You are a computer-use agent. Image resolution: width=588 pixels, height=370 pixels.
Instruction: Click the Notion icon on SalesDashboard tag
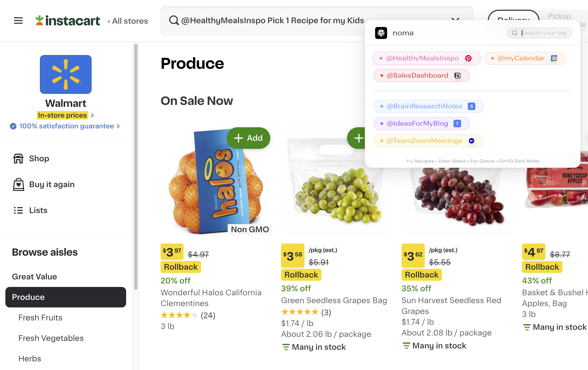click(458, 76)
